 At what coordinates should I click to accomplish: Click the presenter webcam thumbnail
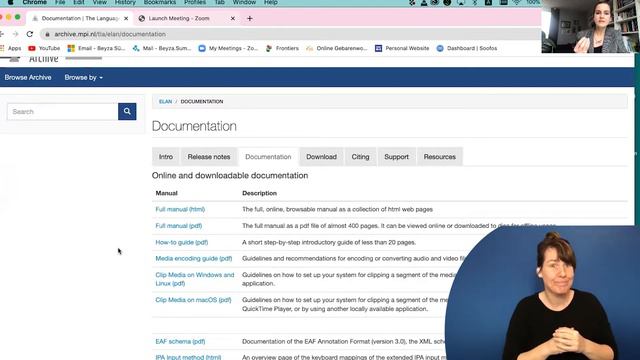pyautogui.click(x=590, y=27)
